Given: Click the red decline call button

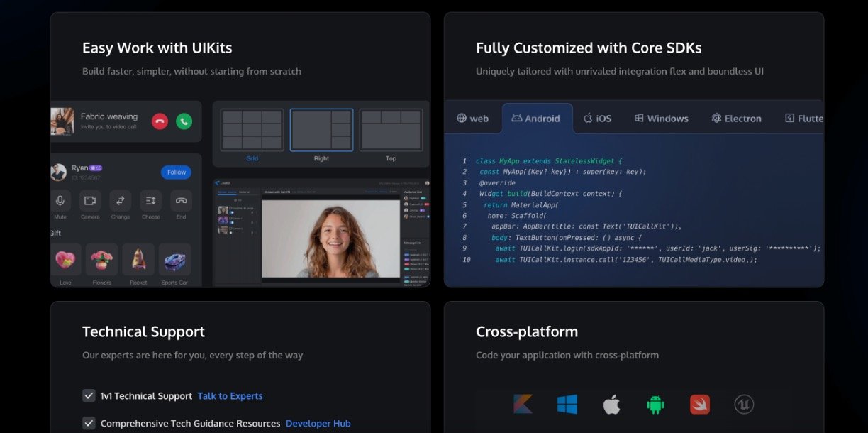Looking at the screenshot, I should 160,121.
